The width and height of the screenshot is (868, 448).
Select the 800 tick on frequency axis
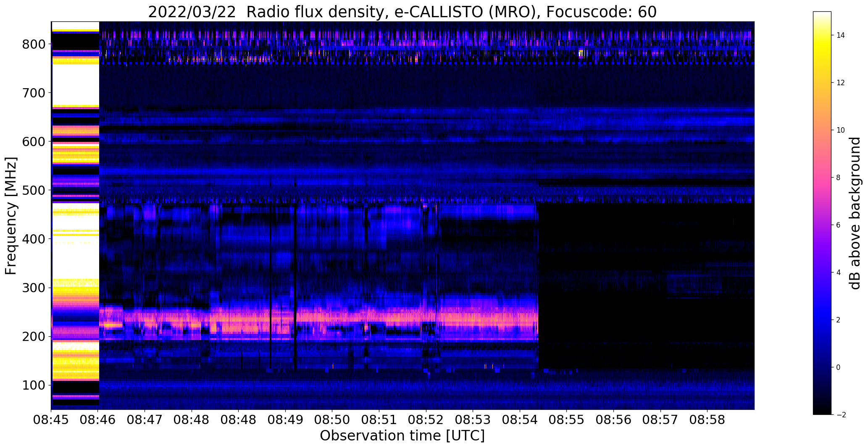click(x=33, y=44)
